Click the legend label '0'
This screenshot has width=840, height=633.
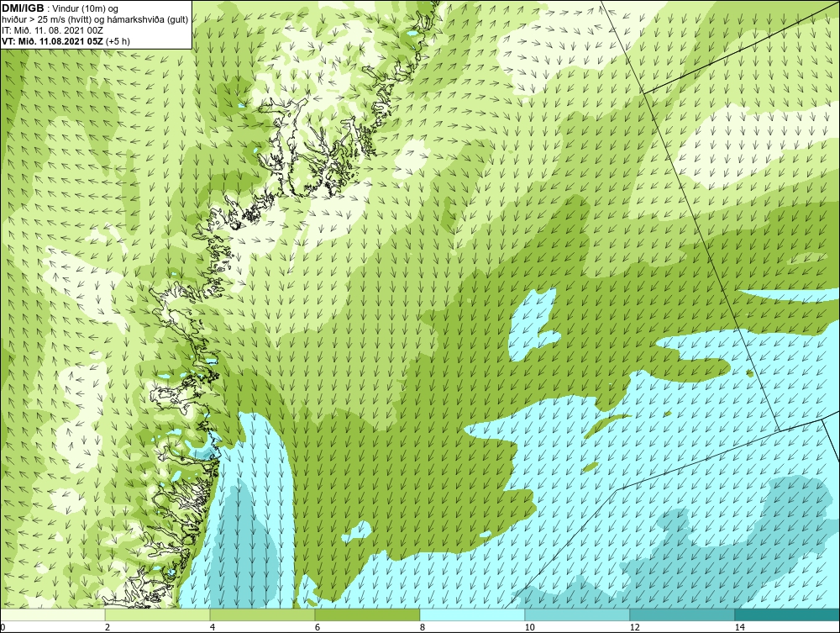pyautogui.click(x=3, y=628)
